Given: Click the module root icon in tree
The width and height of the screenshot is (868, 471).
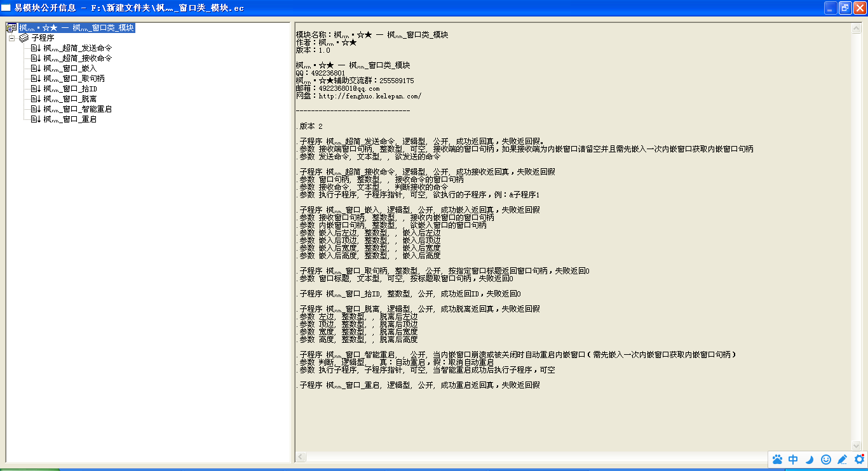Looking at the screenshot, I should pyautogui.click(x=11, y=28).
